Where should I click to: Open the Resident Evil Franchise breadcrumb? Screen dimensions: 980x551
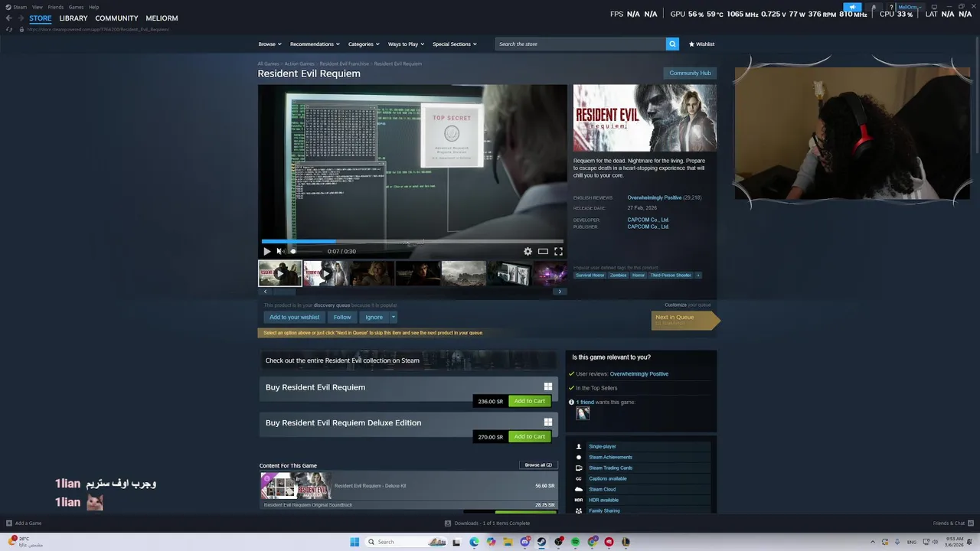344,64
